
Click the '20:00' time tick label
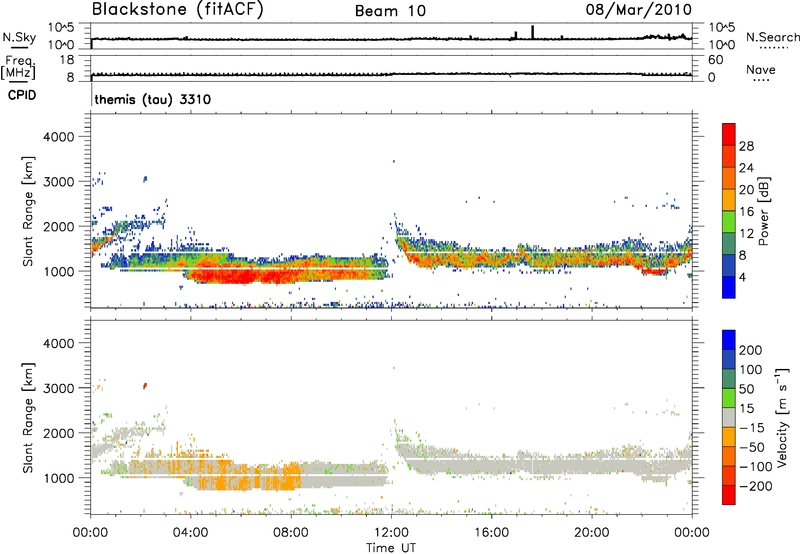(x=591, y=533)
